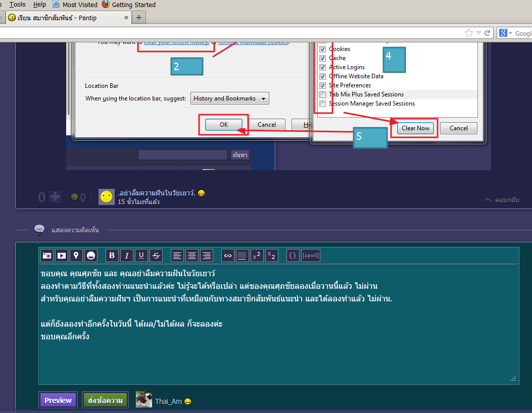Click ตอบกลับ to reply to the comment
The height and width of the screenshot is (413, 532).
(x=502, y=200)
